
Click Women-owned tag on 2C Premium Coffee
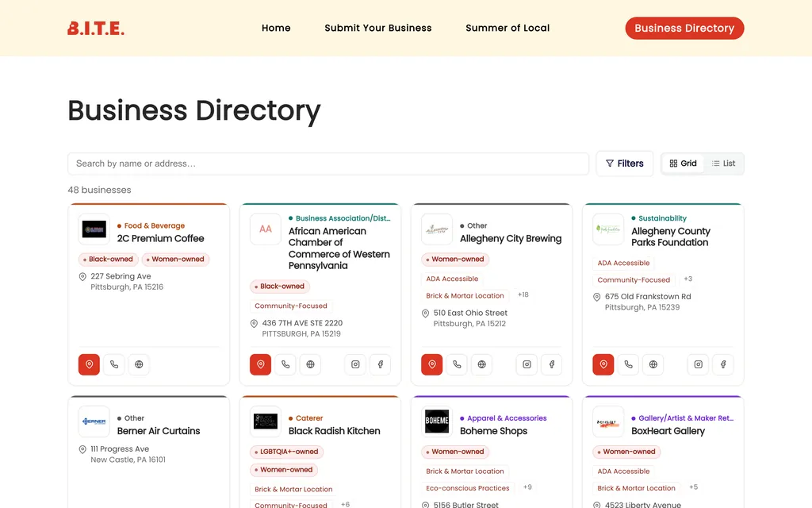(x=175, y=260)
